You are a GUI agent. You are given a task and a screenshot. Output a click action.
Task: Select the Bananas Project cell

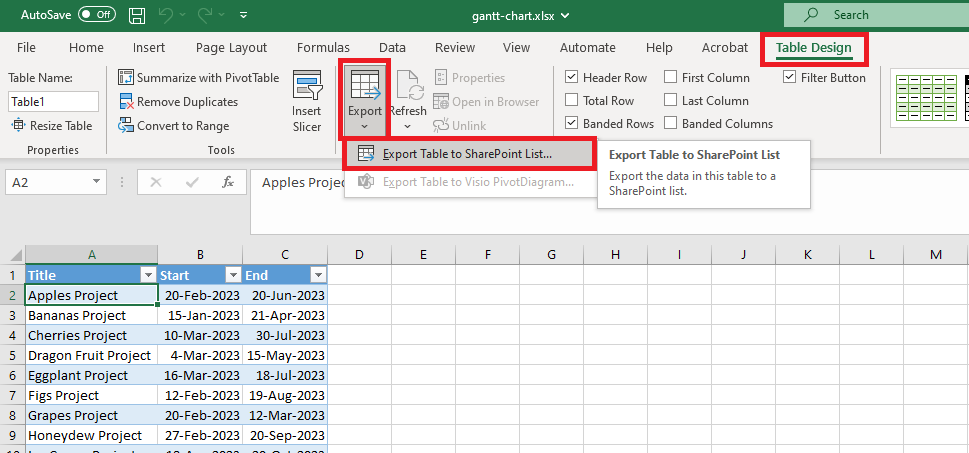pyautogui.click(x=91, y=316)
